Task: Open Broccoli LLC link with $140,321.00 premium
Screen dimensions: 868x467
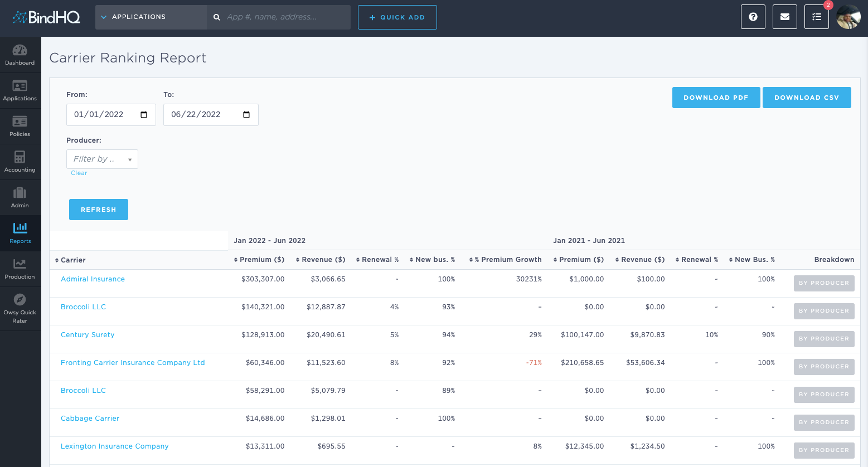Action: point(83,307)
